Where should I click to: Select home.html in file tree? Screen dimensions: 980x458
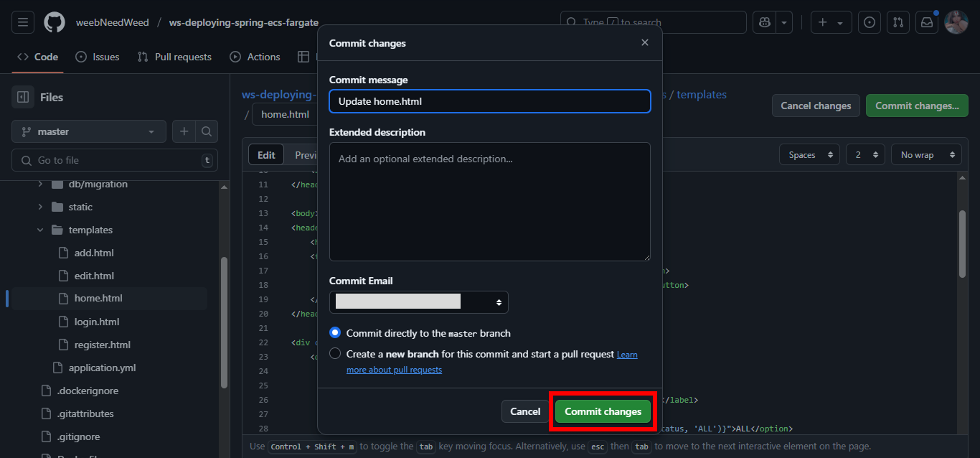coord(98,298)
